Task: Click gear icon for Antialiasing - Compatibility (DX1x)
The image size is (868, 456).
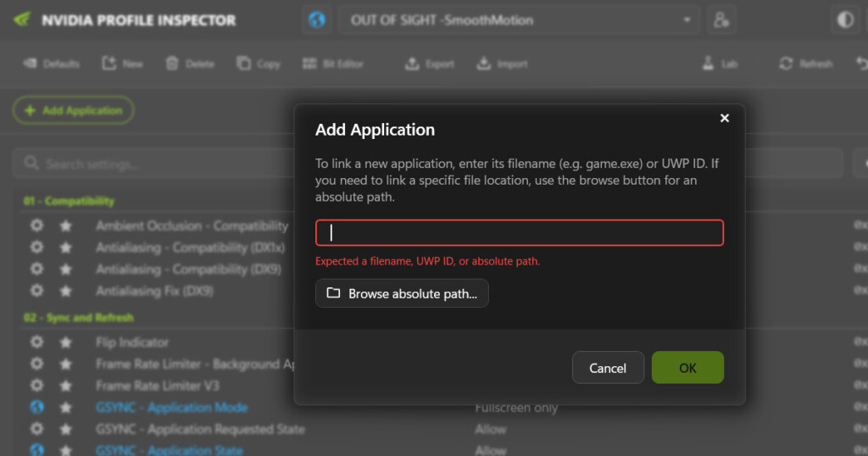Action: (36, 247)
